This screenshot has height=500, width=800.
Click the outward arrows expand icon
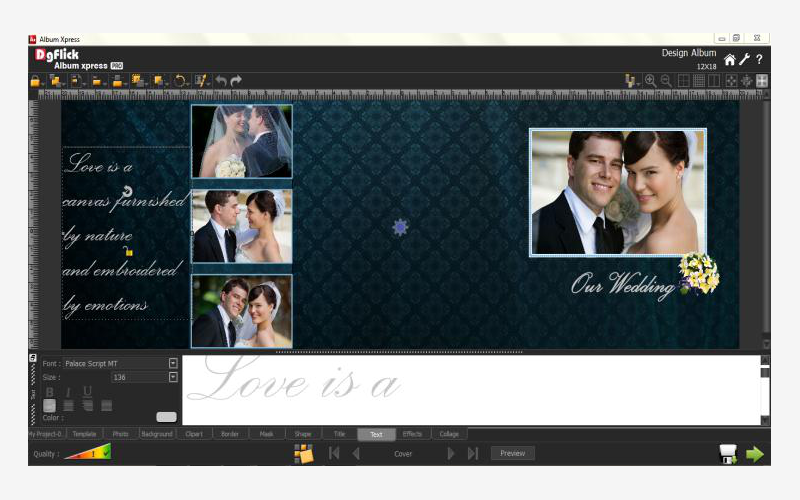click(x=746, y=81)
